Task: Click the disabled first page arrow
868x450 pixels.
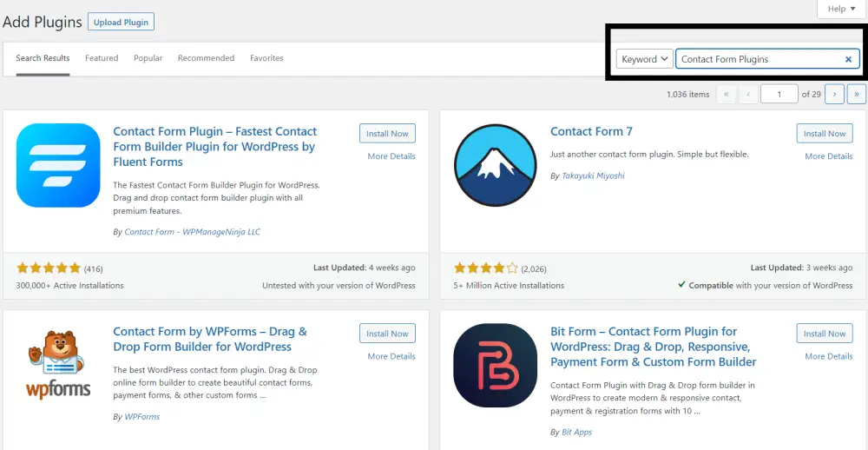Action: coord(726,94)
